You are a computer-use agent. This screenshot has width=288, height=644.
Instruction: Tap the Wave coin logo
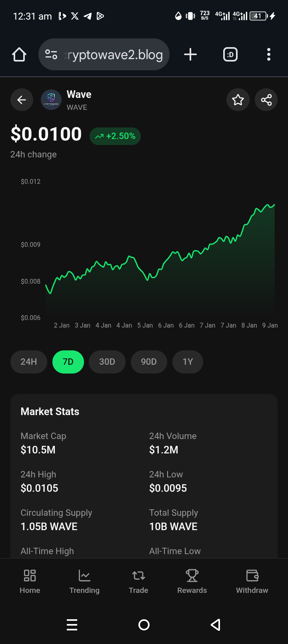[x=51, y=100]
